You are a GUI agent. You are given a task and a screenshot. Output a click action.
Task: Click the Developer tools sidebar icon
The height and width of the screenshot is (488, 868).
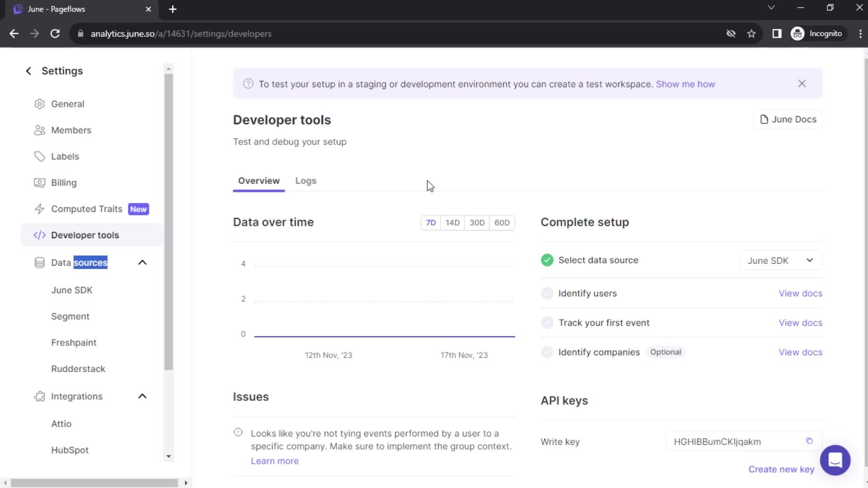coord(40,235)
